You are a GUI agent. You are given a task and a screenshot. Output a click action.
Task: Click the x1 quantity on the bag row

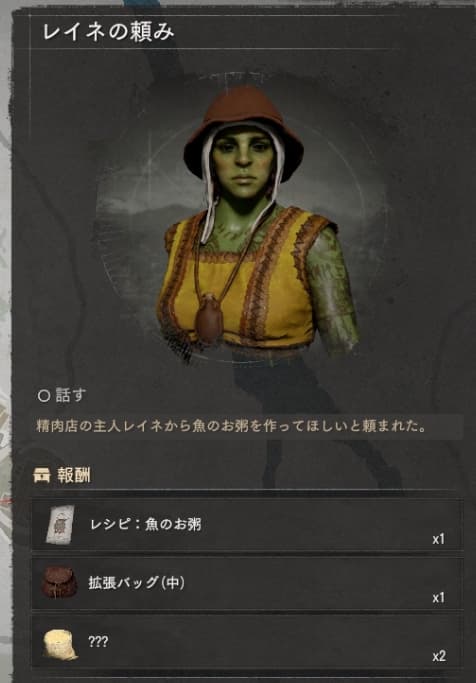click(x=439, y=598)
